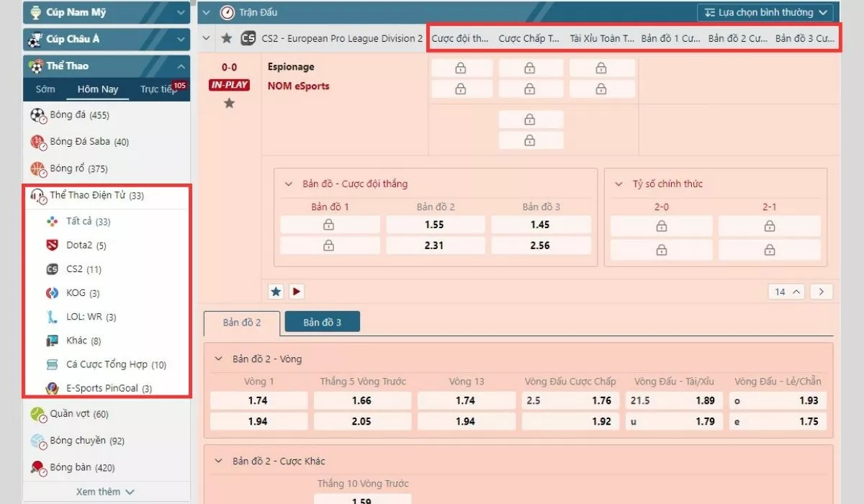Click Cúp Châu Á icon
Screen dimensions: 864x504
pyautogui.click(x=34, y=39)
